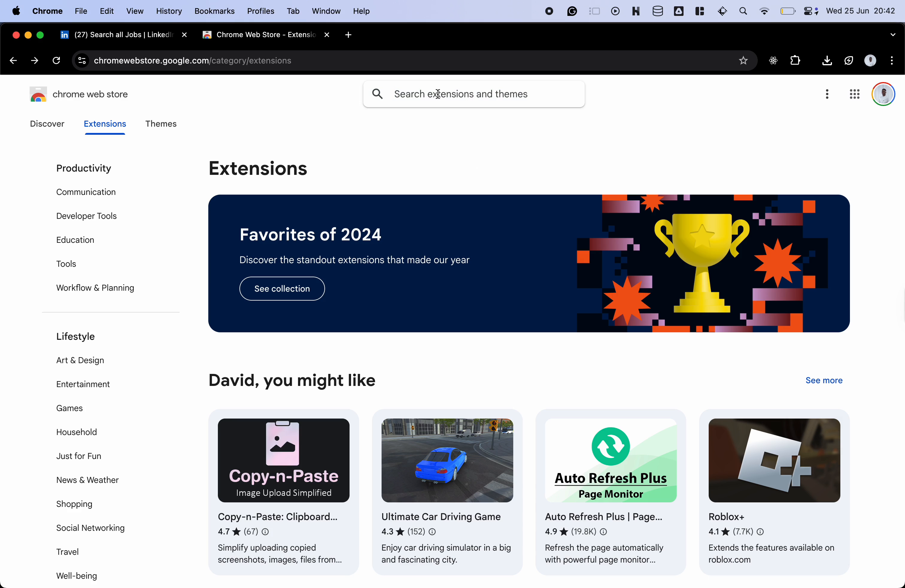Click the See collection button

click(x=282, y=289)
